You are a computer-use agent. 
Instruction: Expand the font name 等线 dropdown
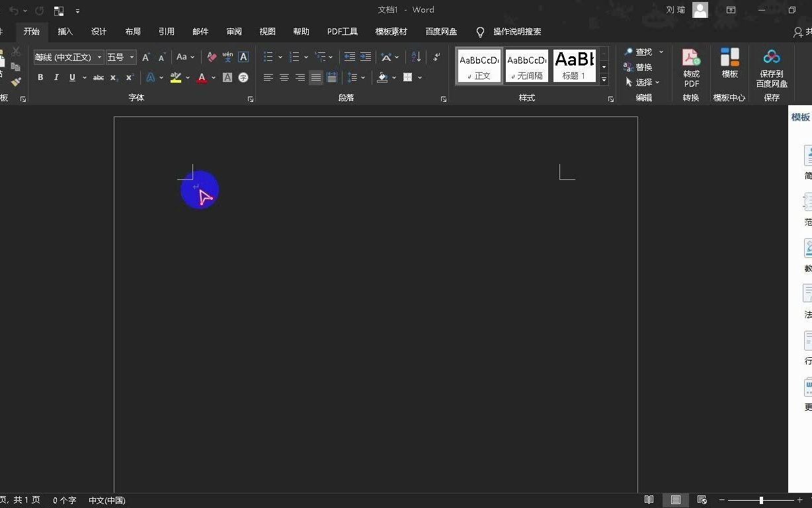click(100, 58)
